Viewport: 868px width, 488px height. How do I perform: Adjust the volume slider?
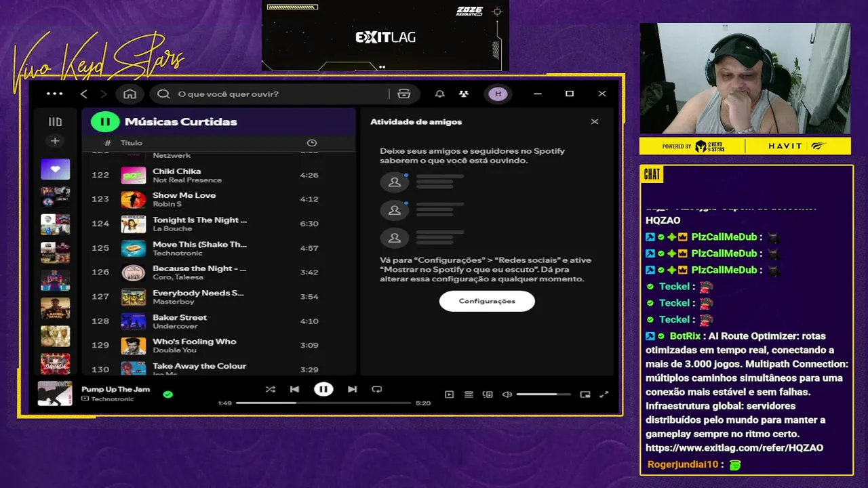tap(544, 394)
